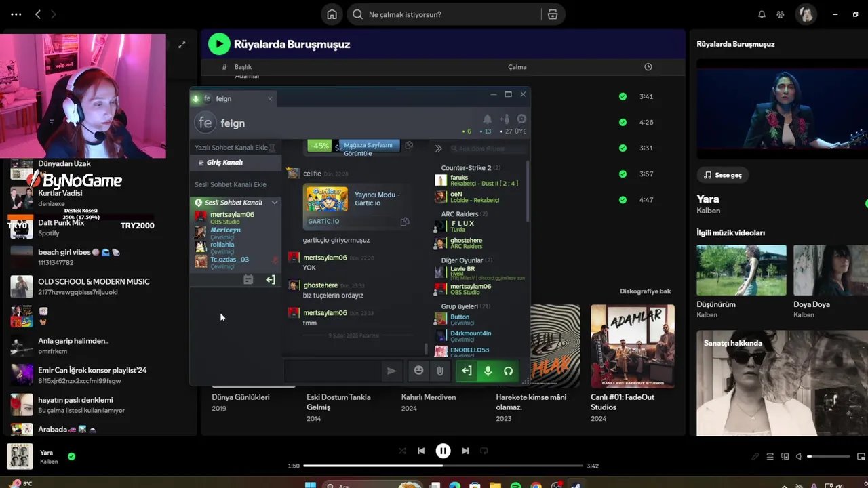Open the lyrics microphone icon in the player bar
This screenshot has width=868, height=488.
point(755,457)
